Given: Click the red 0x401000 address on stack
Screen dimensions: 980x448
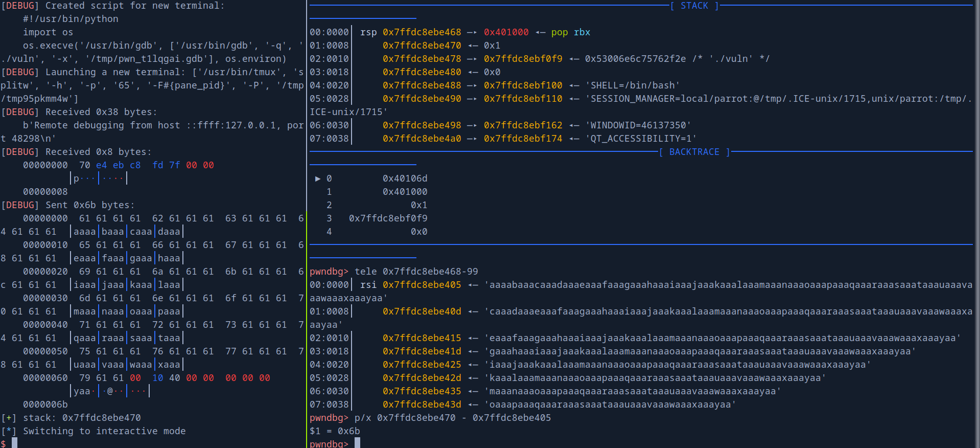Looking at the screenshot, I should coord(506,32).
